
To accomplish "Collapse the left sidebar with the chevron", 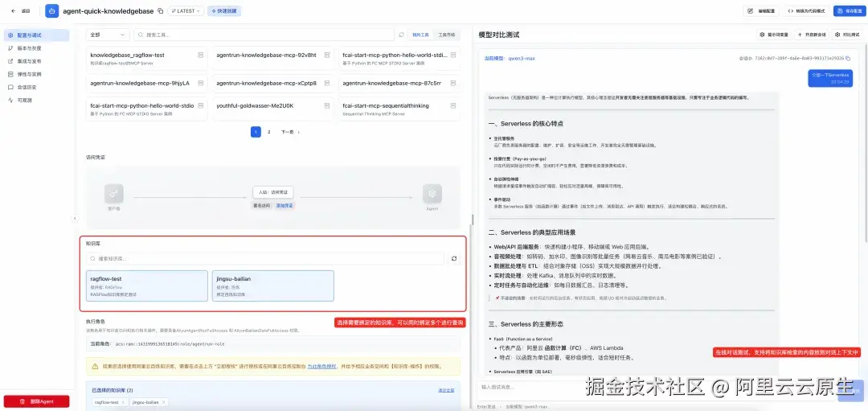I will click(x=75, y=218).
